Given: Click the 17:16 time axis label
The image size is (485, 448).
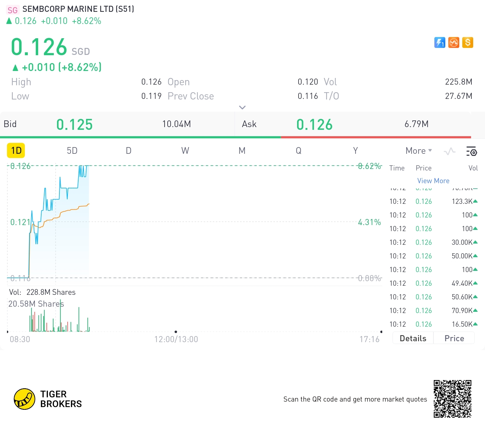Looking at the screenshot, I should pyautogui.click(x=370, y=339).
